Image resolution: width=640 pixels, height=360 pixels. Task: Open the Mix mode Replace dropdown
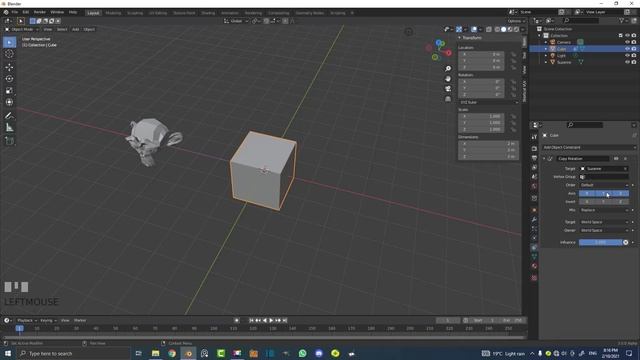pos(604,210)
